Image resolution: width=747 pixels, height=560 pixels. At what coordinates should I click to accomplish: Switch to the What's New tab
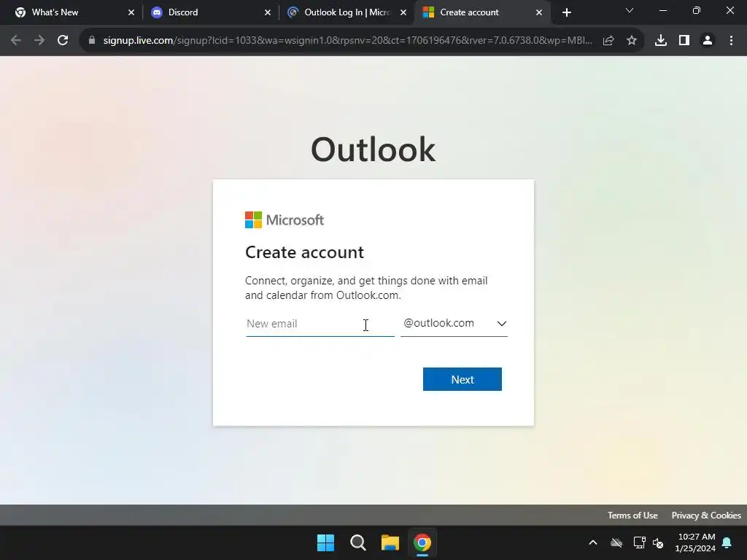72,12
